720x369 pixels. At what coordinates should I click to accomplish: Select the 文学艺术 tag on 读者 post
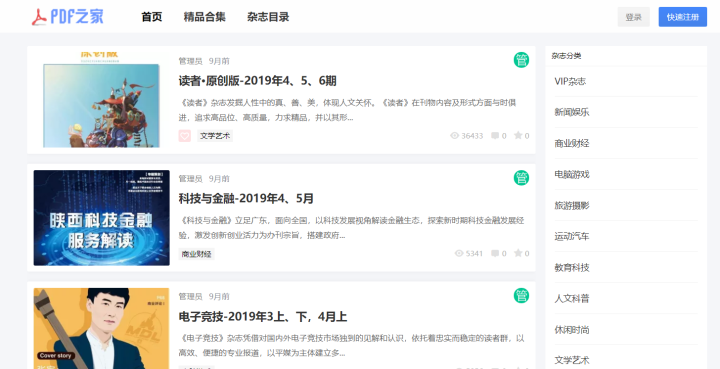(x=215, y=136)
